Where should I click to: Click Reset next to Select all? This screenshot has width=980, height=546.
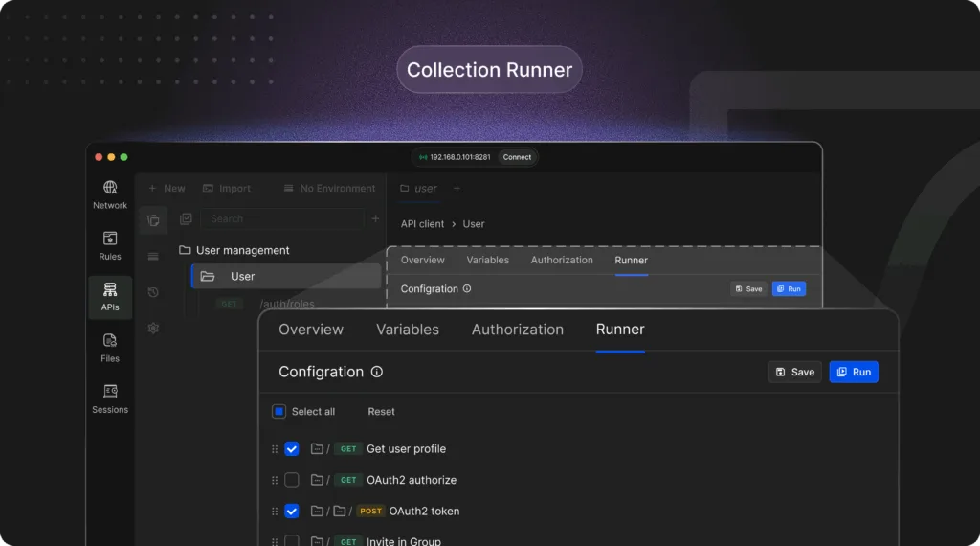[x=381, y=412]
